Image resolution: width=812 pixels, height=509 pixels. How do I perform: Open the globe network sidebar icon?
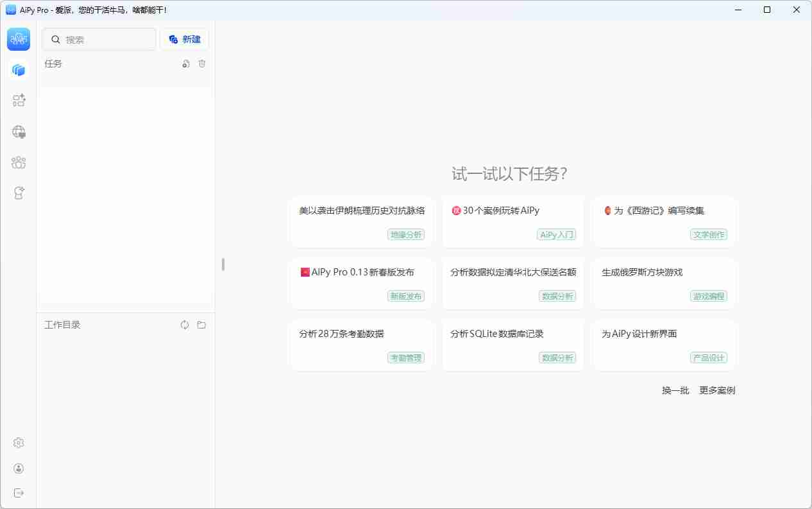pyautogui.click(x=19, y=132)
